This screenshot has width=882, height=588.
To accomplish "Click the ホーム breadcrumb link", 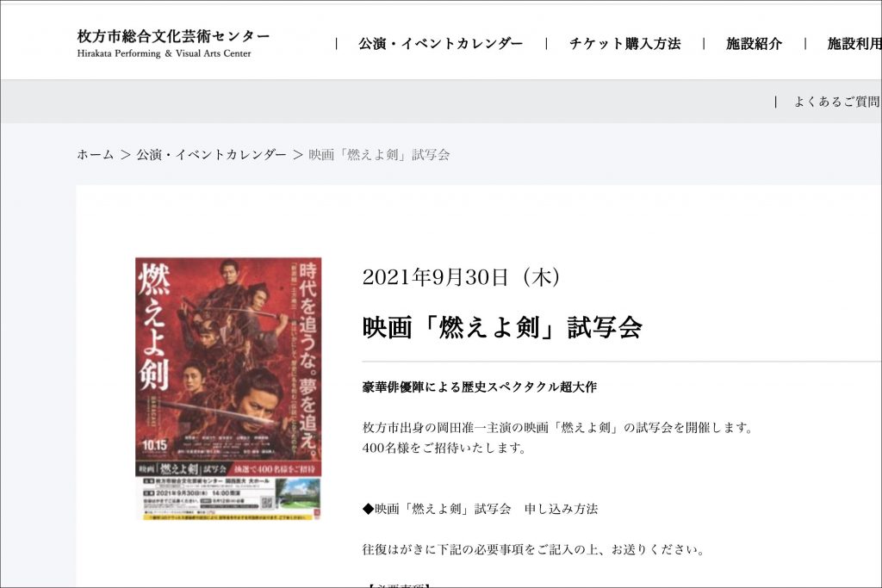I will point(96,155).
